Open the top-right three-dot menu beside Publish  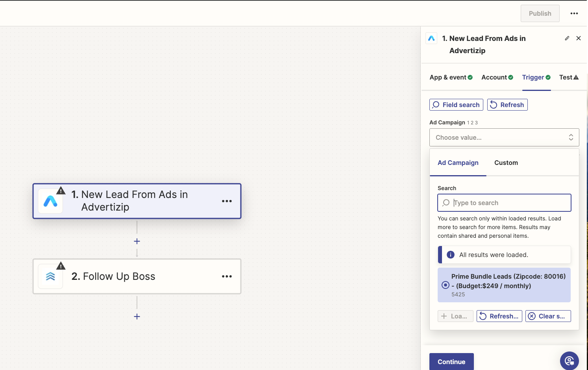[574, 13]
